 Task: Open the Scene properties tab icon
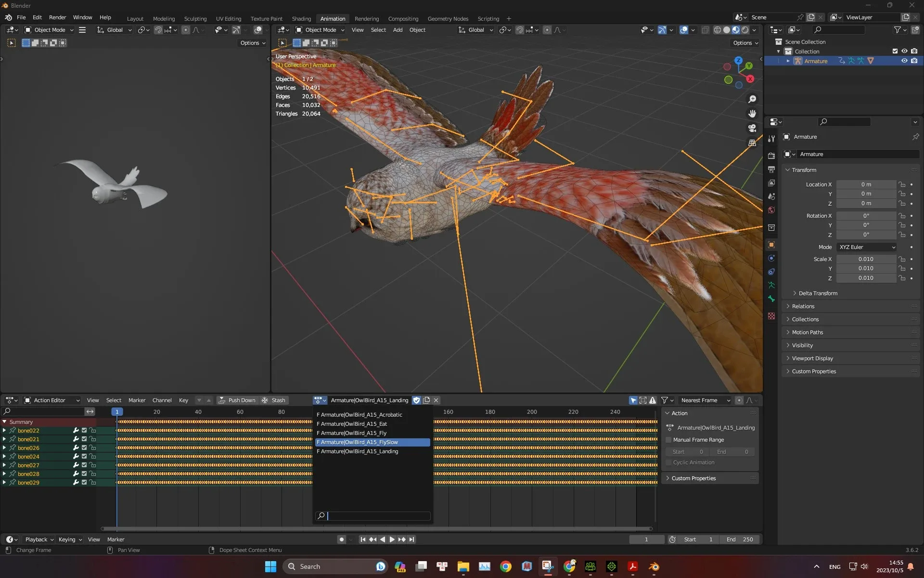tap(771, 197)
